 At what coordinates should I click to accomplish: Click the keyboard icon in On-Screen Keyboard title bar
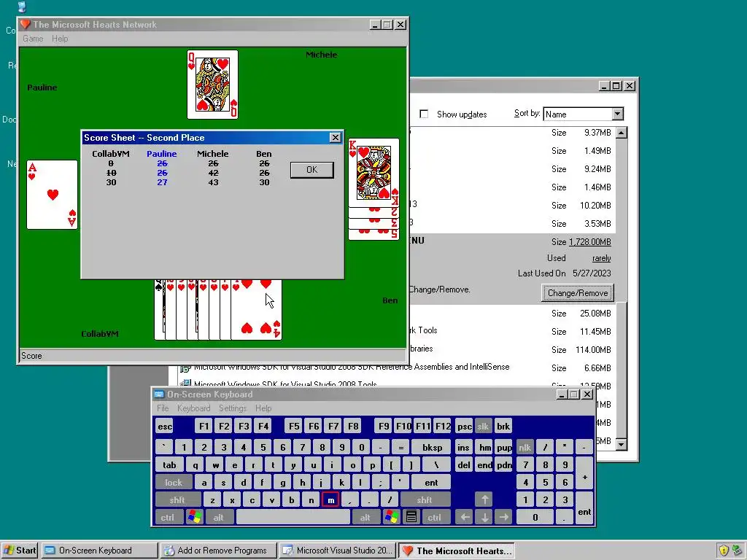(159, 394)
